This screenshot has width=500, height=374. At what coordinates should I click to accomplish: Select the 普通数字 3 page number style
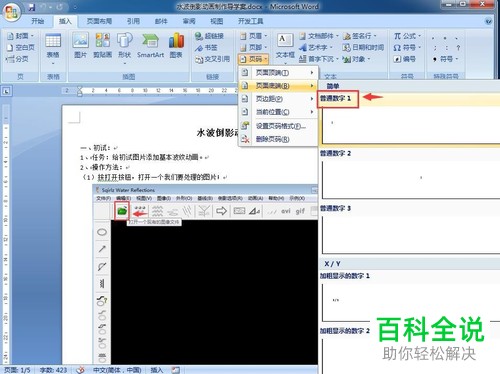[x=410, y=229]
